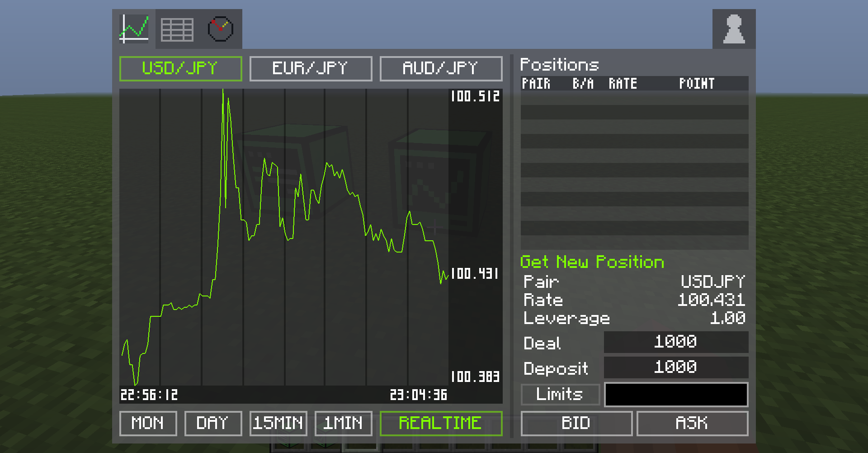The height and width of the screenshot is (453, 868).
Task: Set chart timeframe to DAY
Action: 213,424
